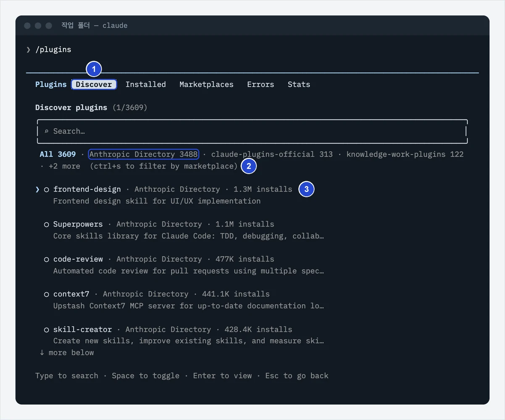Click the code-review plugin name
This screenshot has width=505, height=420.
click(x=78, y=259)
